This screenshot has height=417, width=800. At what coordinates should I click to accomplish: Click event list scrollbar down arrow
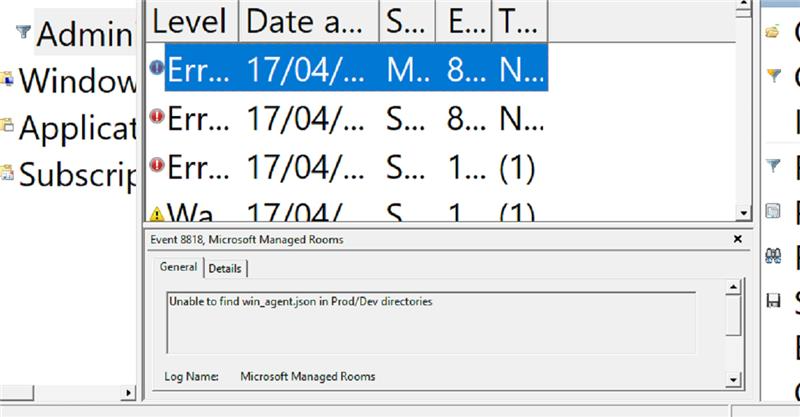point(742,213)
